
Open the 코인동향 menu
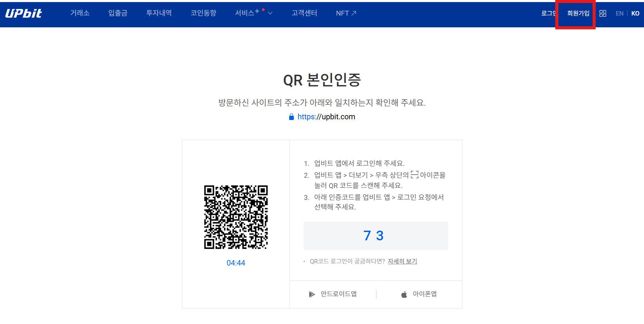pos(203,13)
